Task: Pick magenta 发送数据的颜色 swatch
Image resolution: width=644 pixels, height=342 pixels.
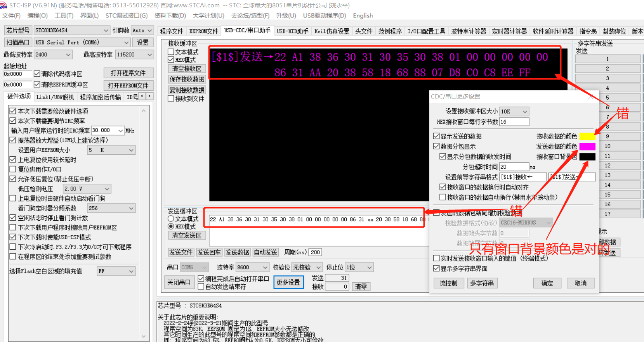Action: (587, 146)
